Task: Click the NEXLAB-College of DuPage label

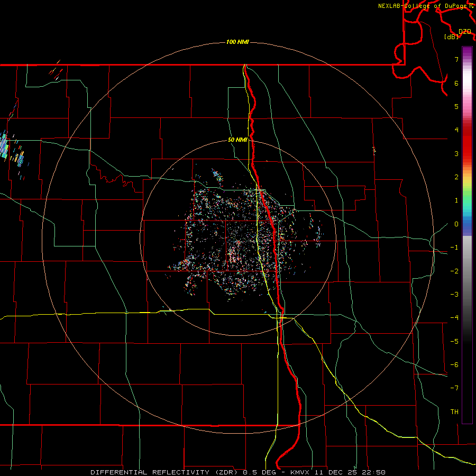Action: point(423,6)
